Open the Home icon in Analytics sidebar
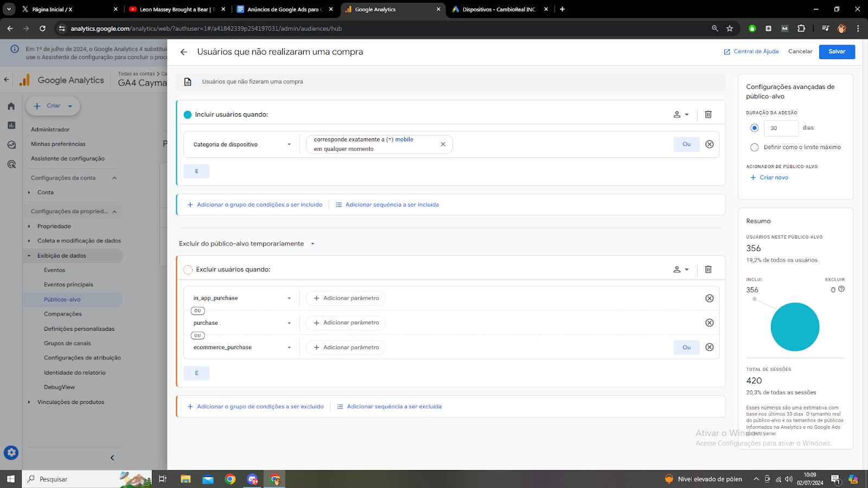This screenshot has height=488, width=868. point(11,106)
